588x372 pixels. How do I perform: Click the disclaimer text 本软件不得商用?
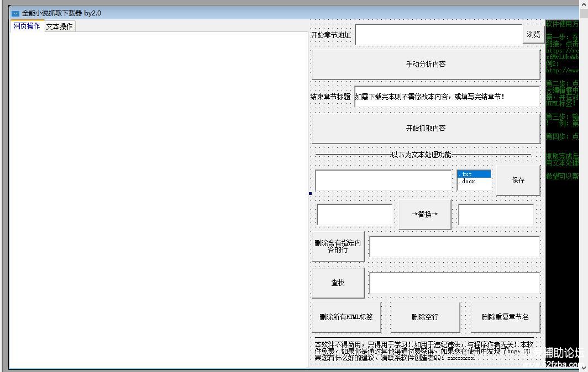[x=424, y=351]
